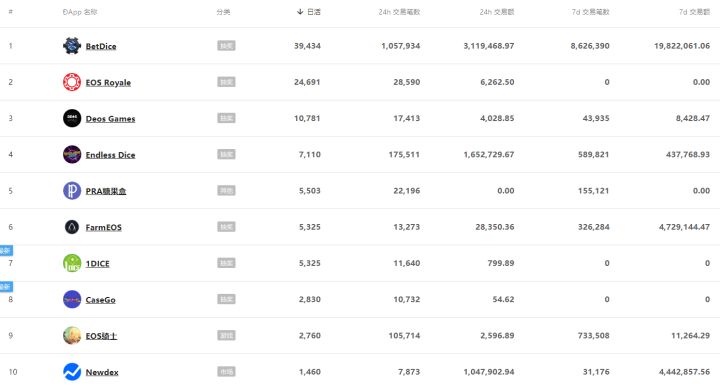Click the FarmEOS dark circle logo
The image size is (720, 387).
(72, 227)
